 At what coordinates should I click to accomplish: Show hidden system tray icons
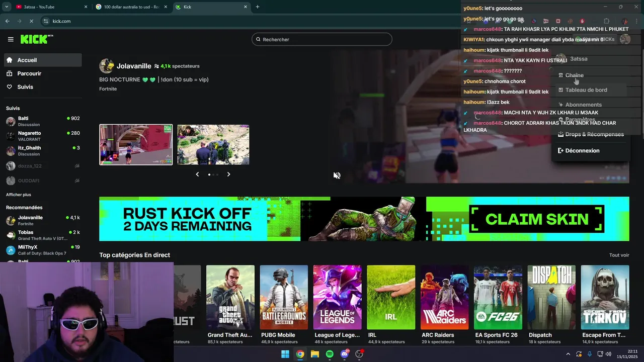568,354
